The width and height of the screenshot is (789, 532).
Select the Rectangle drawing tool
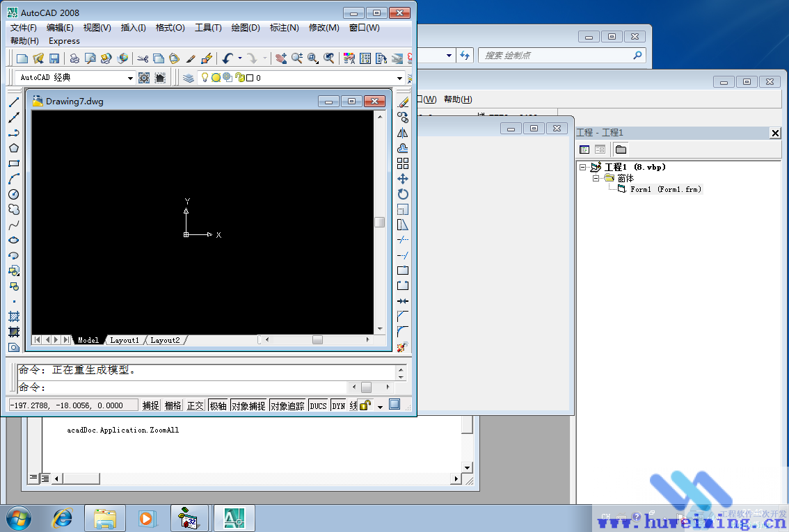[x=14, y=163]
